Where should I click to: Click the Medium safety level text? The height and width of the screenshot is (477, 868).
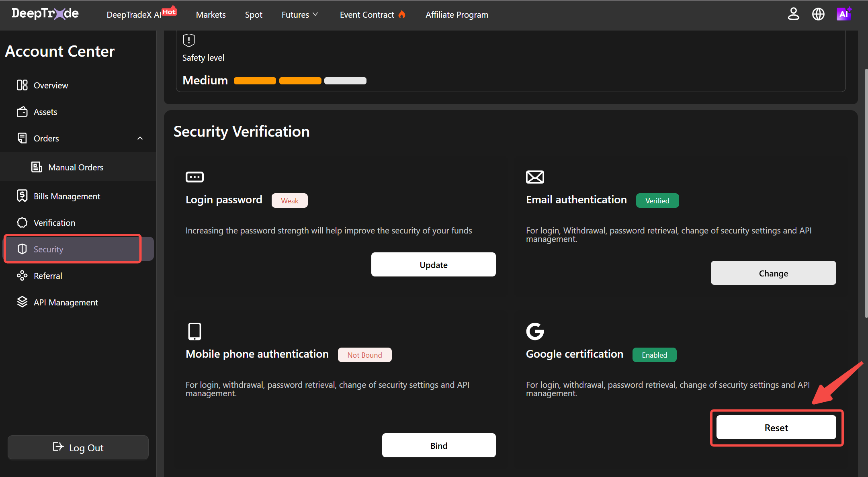[x=205, y=80]
